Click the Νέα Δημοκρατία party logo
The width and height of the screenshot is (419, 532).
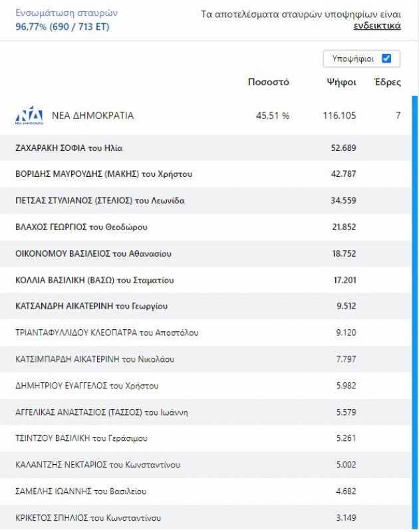[x=29, y=116]
